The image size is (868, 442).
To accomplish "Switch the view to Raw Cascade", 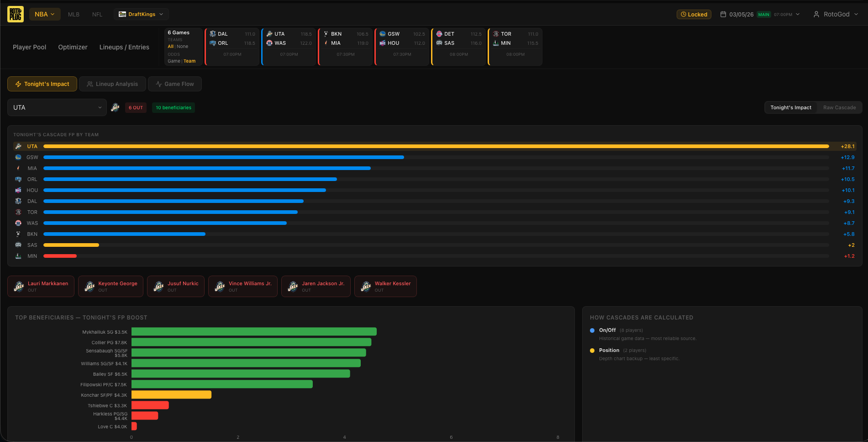I will click(x=839, y=107).
